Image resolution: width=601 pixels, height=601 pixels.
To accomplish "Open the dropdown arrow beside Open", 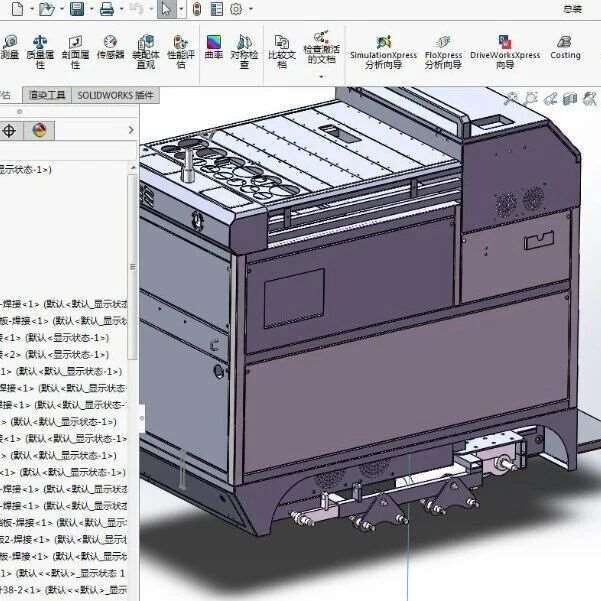I will coord(62,9).
